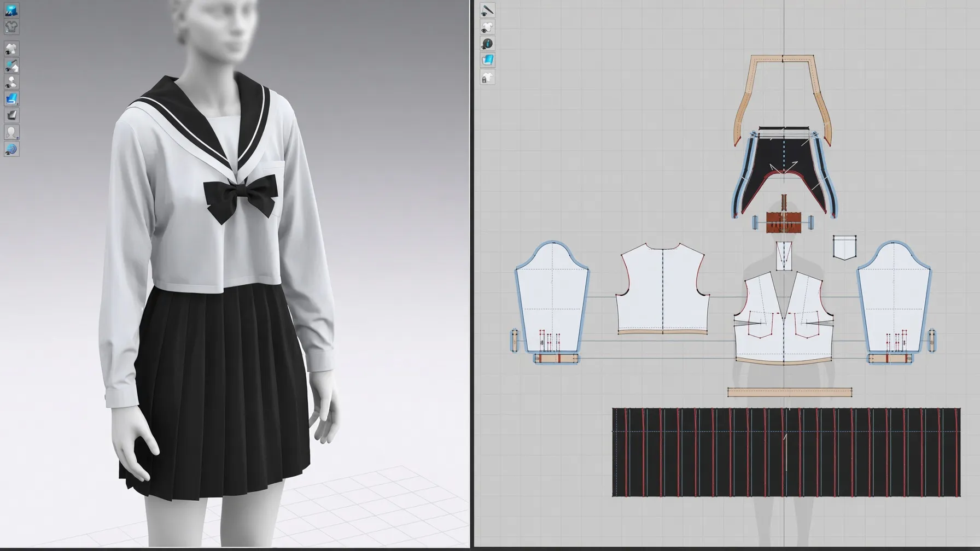This screenshot has height=551, width=980.
Task: Click the round info display icon in 2D toolbar
Action: [487, 43]
